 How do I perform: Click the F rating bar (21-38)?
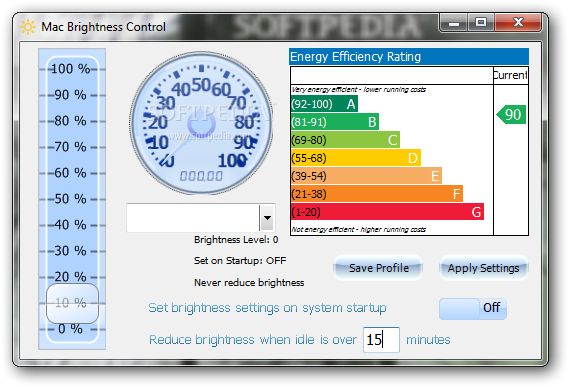[377, 194]
